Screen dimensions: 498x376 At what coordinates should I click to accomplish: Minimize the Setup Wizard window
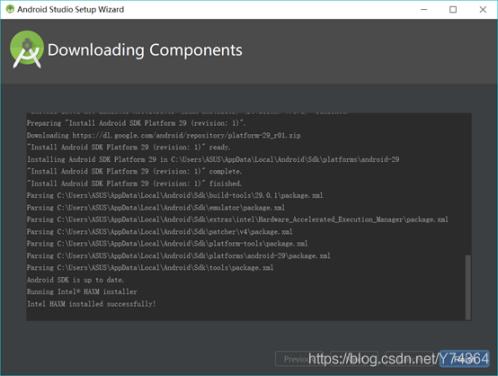[424, 9]
